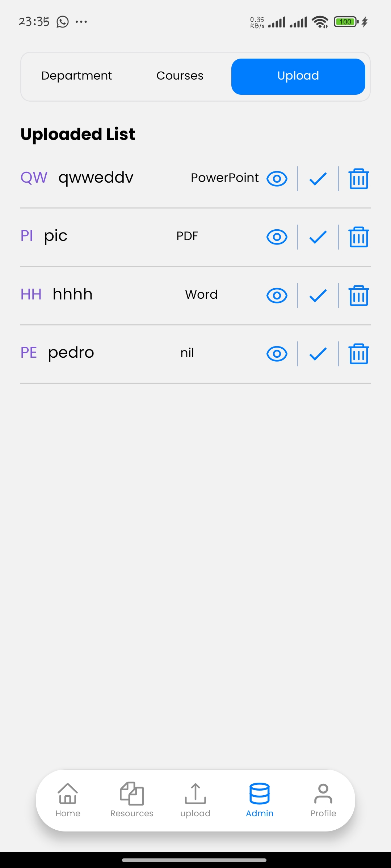Open the Profile page
Viewport: 391px width, 868px height.
click(323, 800)
